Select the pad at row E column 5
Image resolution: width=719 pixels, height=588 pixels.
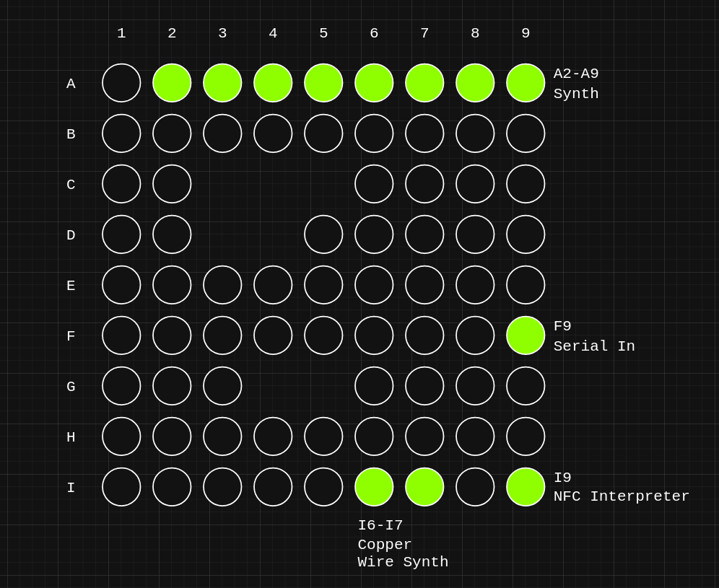pos(323,285)
